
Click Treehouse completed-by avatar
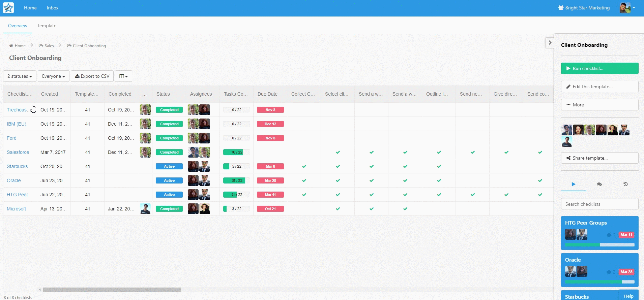(x=145, y=110)
